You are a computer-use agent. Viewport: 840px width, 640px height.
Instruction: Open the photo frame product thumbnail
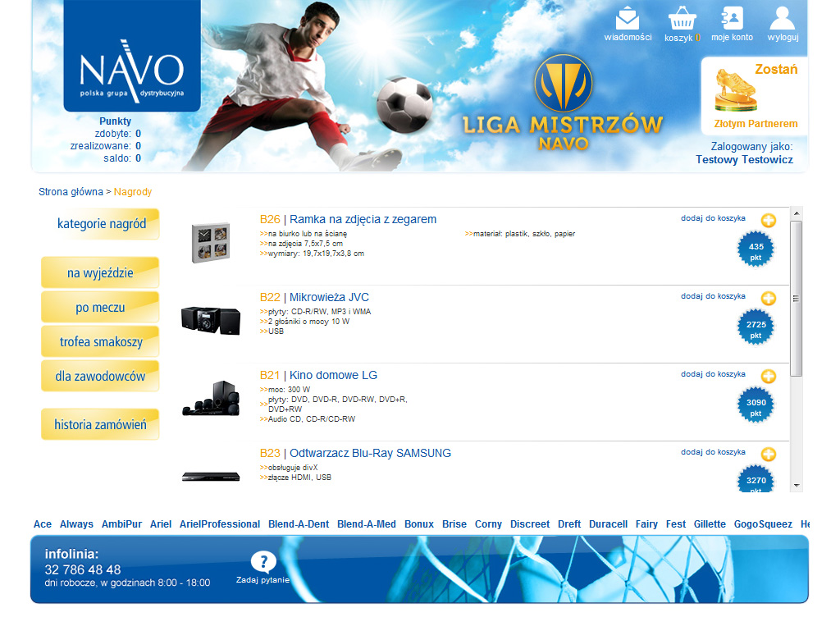(211, 242)
